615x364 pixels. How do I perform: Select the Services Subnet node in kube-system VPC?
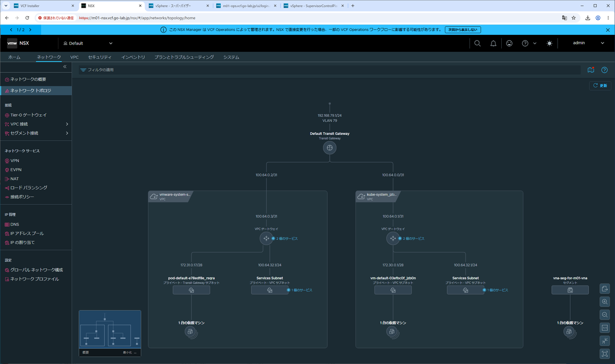(465, 290)
